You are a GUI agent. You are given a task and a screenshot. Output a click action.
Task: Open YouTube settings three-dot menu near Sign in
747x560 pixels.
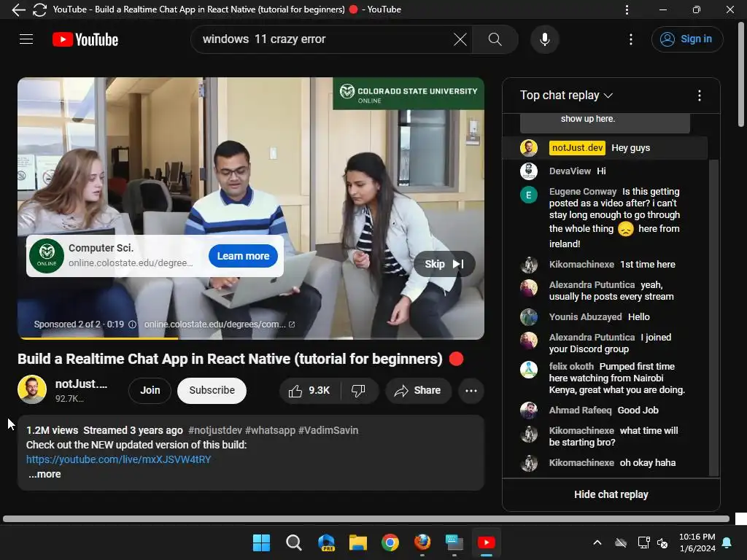click(x=631, y=39)
